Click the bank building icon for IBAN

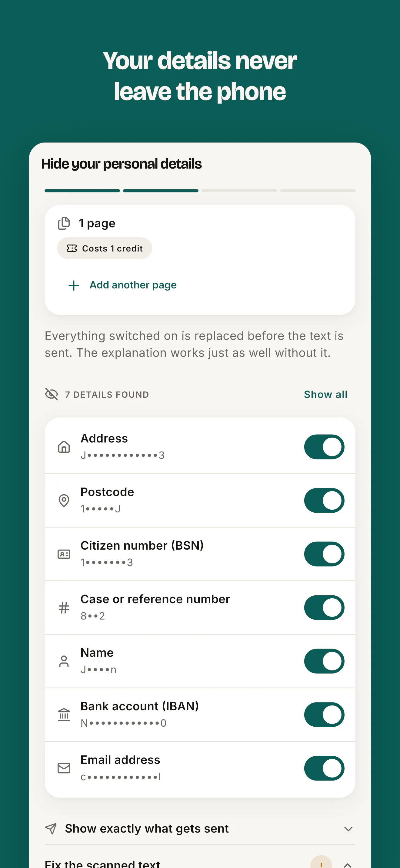click(64, 715)
